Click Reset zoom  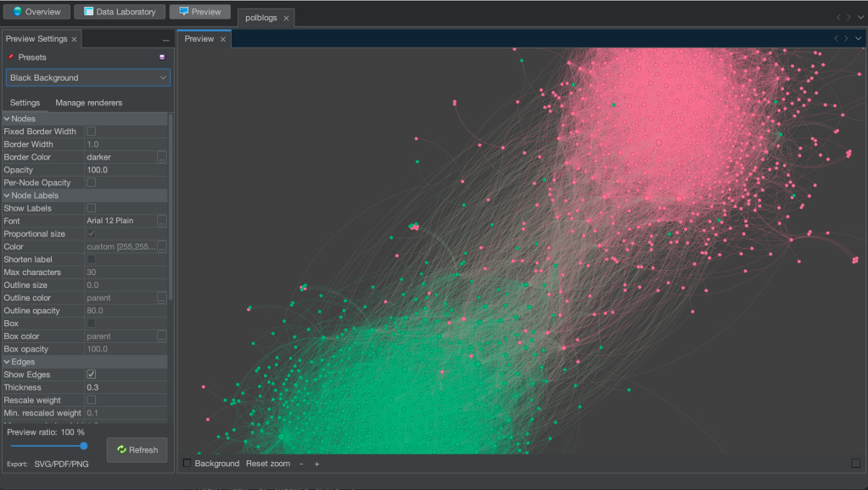[x=268, y=464]
